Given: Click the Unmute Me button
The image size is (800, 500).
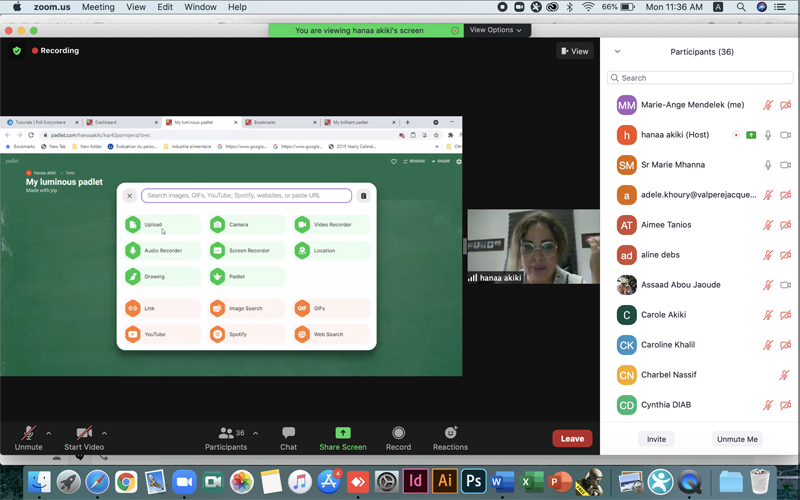Looking at the screenshot, I should coord(737,439).
